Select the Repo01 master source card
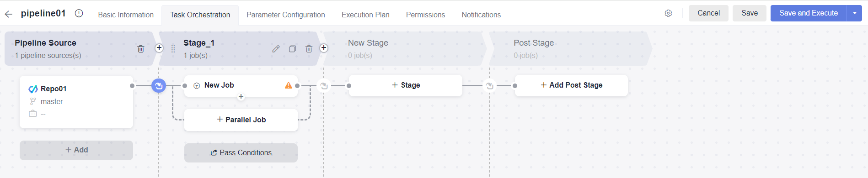This screenshot has width=868, height=178. click(x=76, y=102)
